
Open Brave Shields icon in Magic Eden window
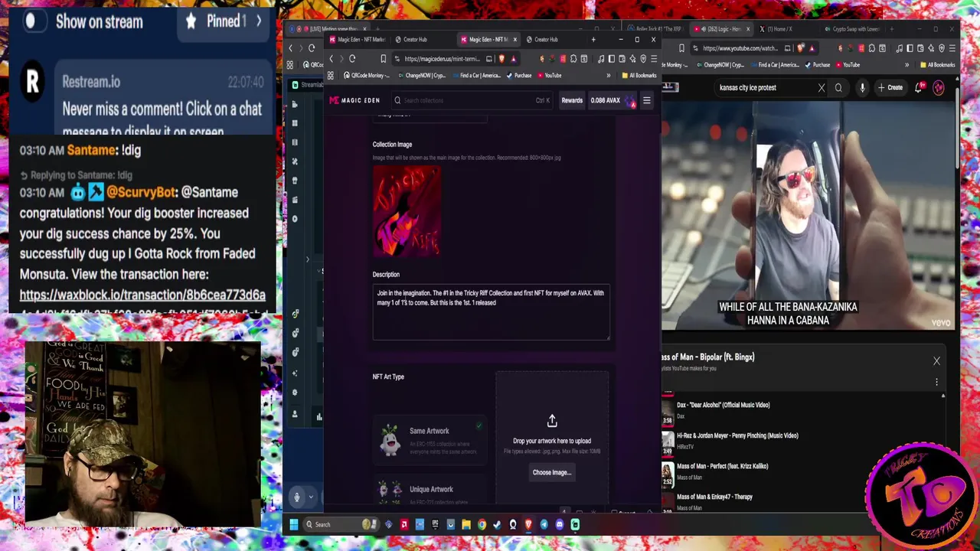click(x=501, y=59)
